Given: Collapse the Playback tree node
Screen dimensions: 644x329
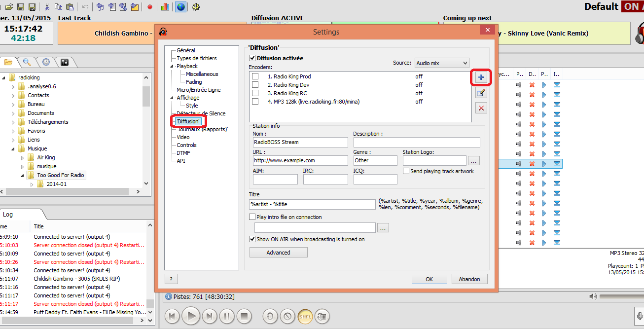Looking at the screenshot, I should pos(172,66).
